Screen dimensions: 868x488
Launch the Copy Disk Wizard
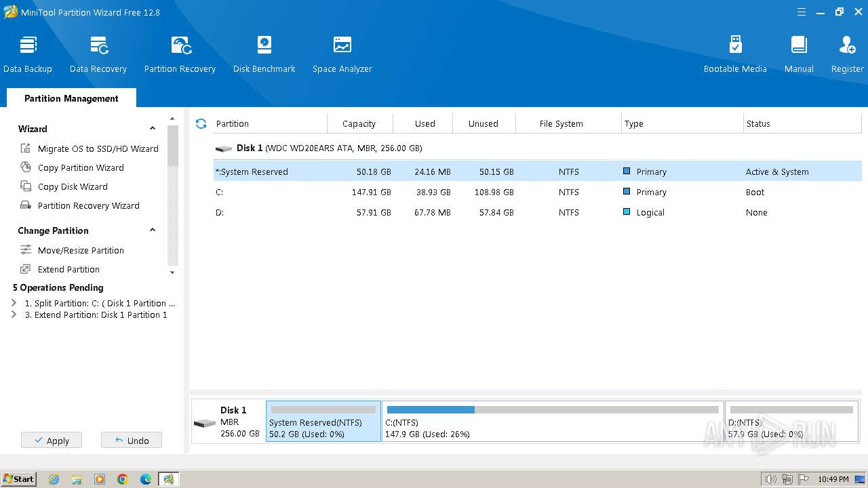coord(64,186)
